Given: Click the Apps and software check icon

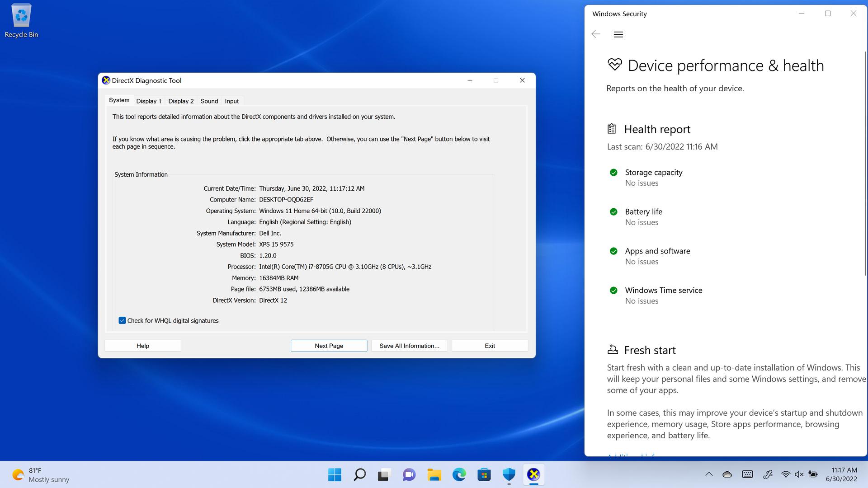Looking at the screenshot, I should 613,251.
